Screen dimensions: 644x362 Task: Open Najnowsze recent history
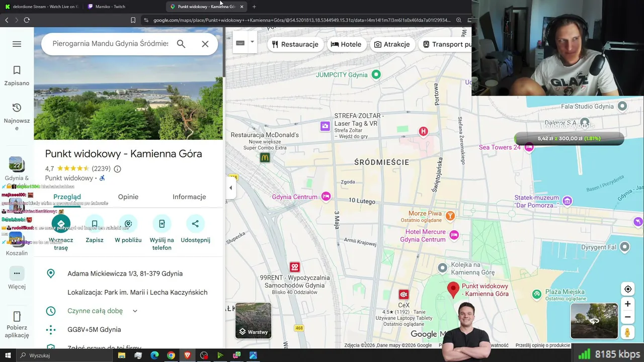click(17, 117)
